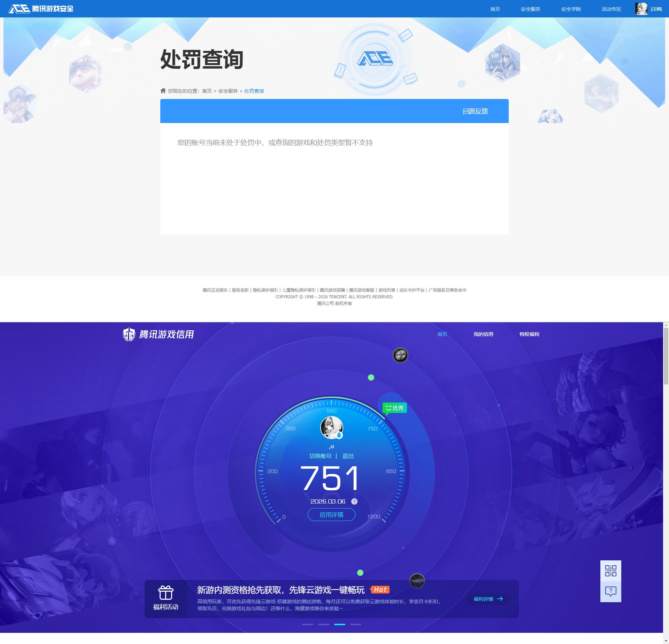Image resolution: width=669 pixels, height=644 pixels.
Task: Click the 信用详情 button inside the score gauge
Action: [331, 515]
